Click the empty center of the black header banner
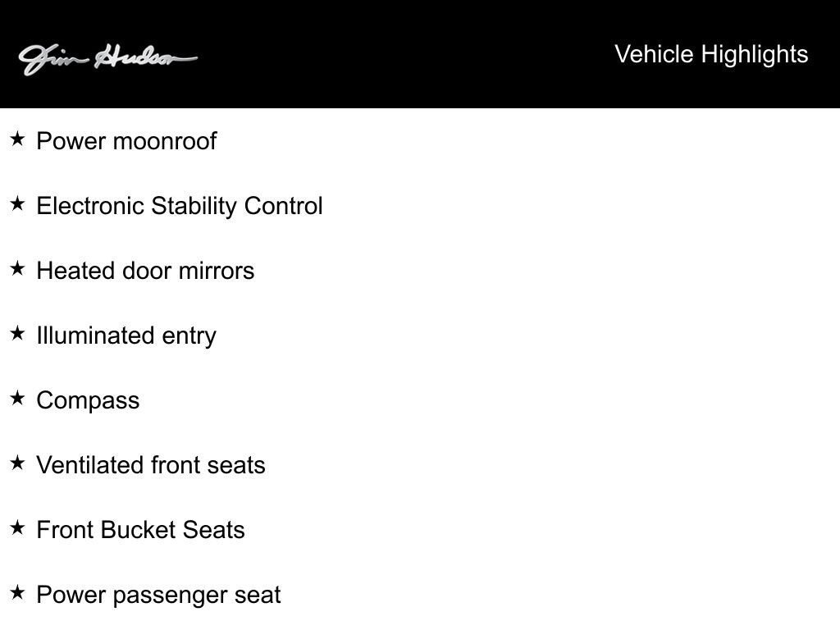Viewport: 840px width, 630px height. pyautogui.click(x=410, y=54)
